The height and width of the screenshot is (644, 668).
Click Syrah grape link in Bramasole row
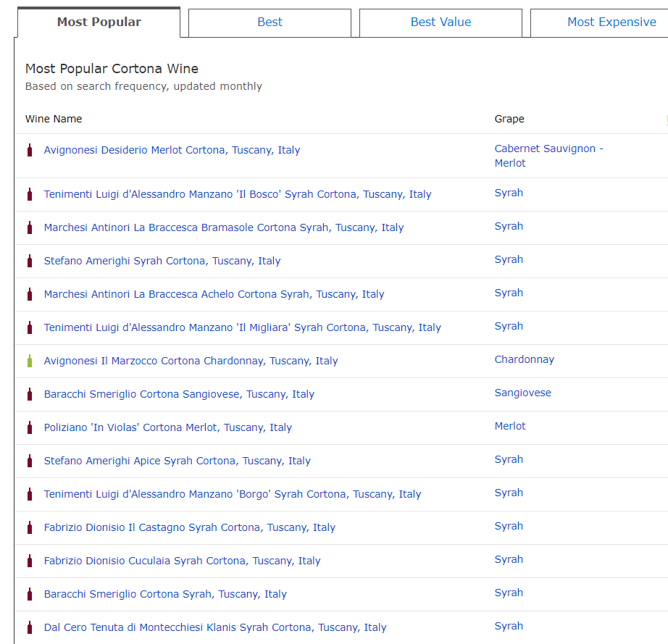tap(509, 226)
